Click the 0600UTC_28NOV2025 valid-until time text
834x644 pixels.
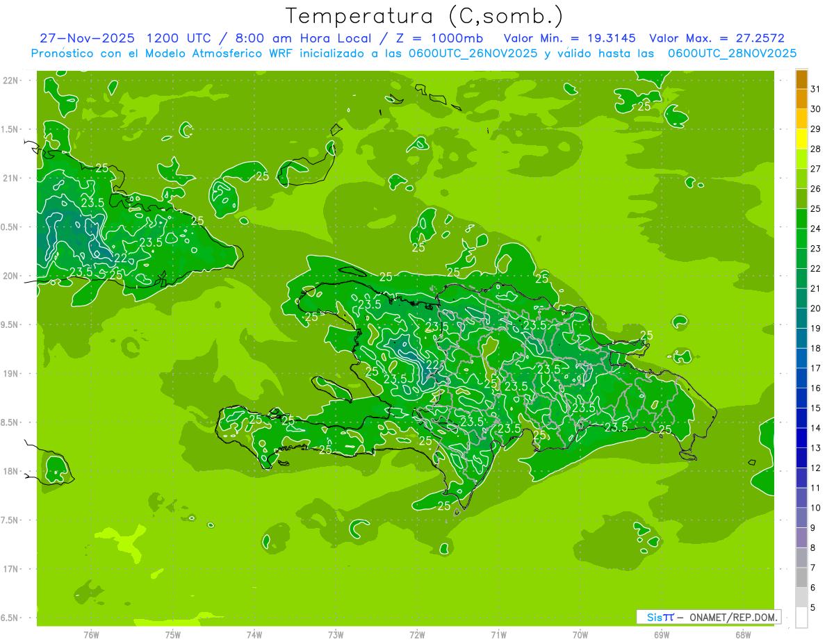pyautogui.click(x=732, y=53)
